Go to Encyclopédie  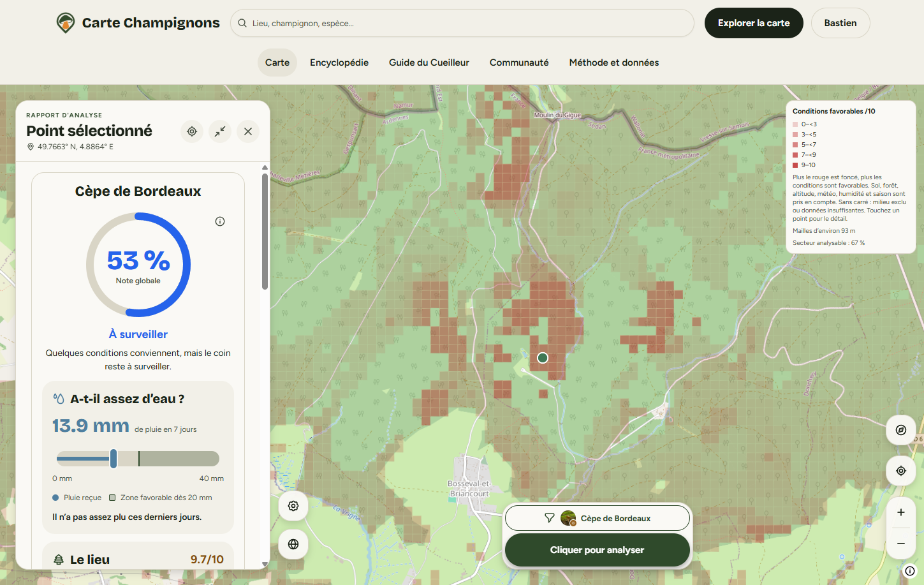click(339, 63)
